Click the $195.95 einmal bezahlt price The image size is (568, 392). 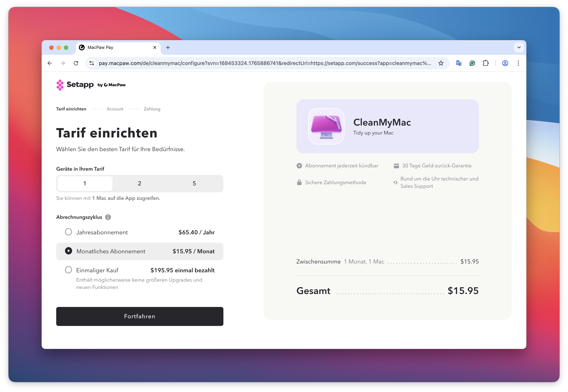tap(183, 270)
